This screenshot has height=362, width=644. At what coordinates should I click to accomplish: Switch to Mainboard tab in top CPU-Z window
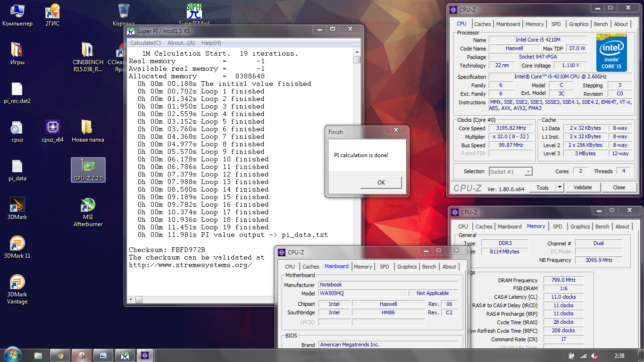(508, 24)
